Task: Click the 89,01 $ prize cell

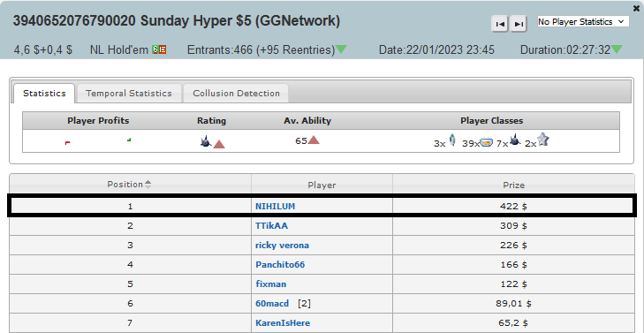Action: click(x=513, y=304)
